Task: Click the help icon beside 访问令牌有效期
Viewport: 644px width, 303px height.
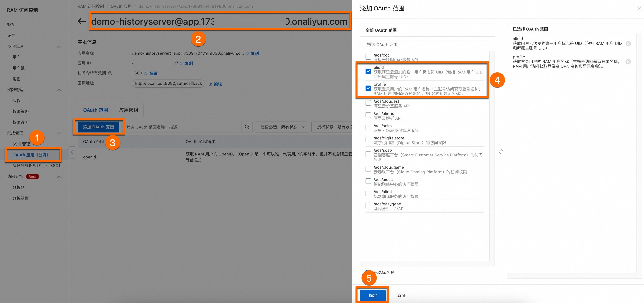Action: [x=110, y=73]
